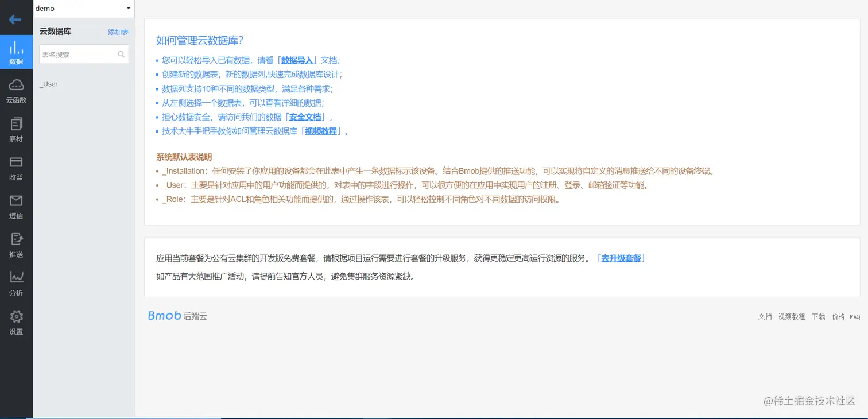Open the 短信 envelope icon section
The image size is (868, 419).
[16, 207]
